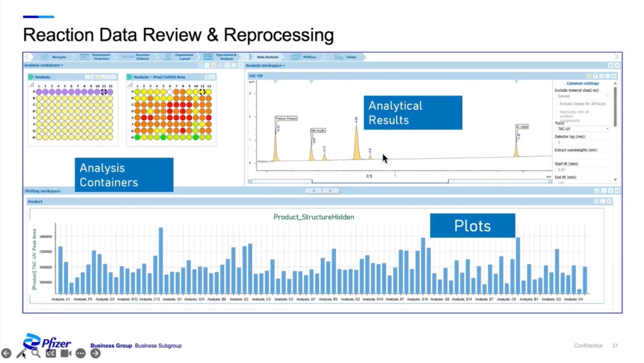This screenshot has width=644, height=363.
Task: Click the SM_ArylBr peak label
Action: (318, 131)
